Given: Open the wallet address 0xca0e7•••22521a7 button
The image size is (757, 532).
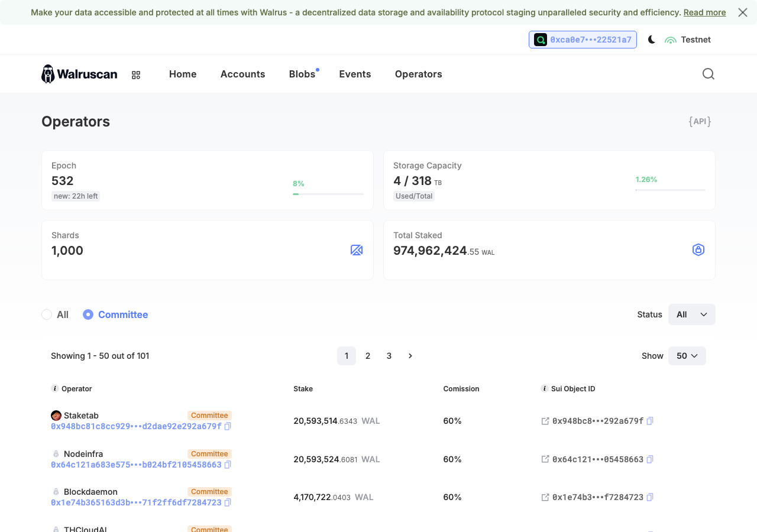Looking at the screenshot, I should pos(583,40).
